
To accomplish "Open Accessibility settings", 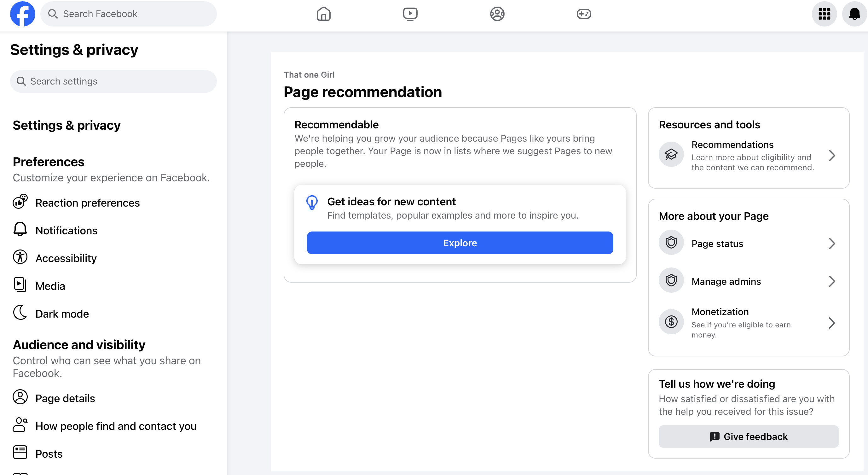I will click(x=113, y=258).
